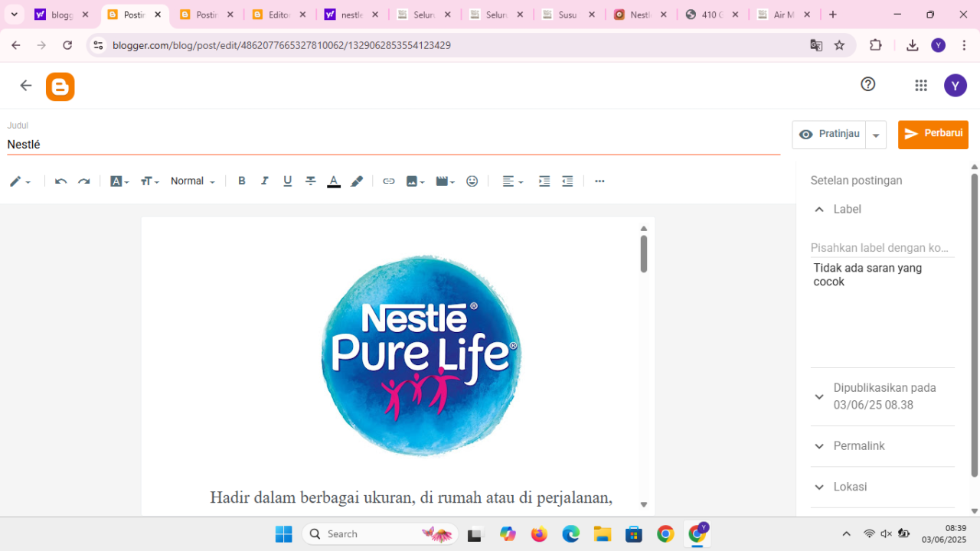Screen dimensions: 980x551
Task: Insert or edit a link
Action: tap(389, 181)
